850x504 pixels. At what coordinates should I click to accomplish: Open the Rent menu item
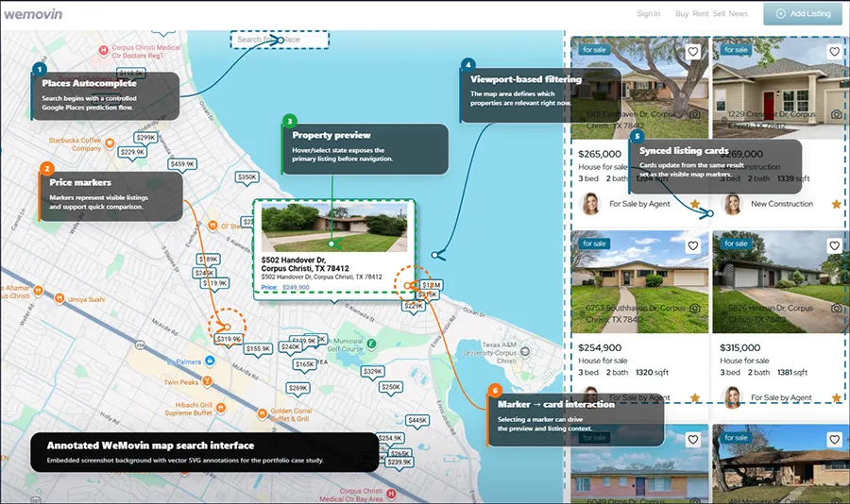(701, 13)
